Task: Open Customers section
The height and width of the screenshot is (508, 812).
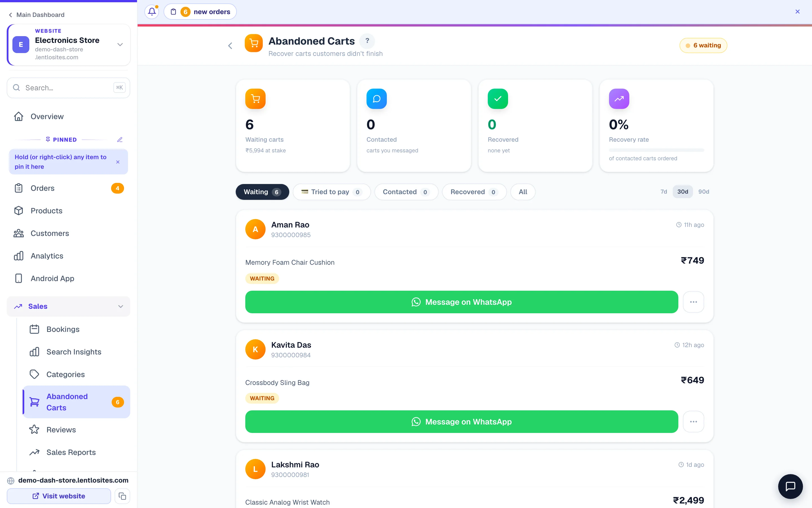Action: click(x=69, y=233)
